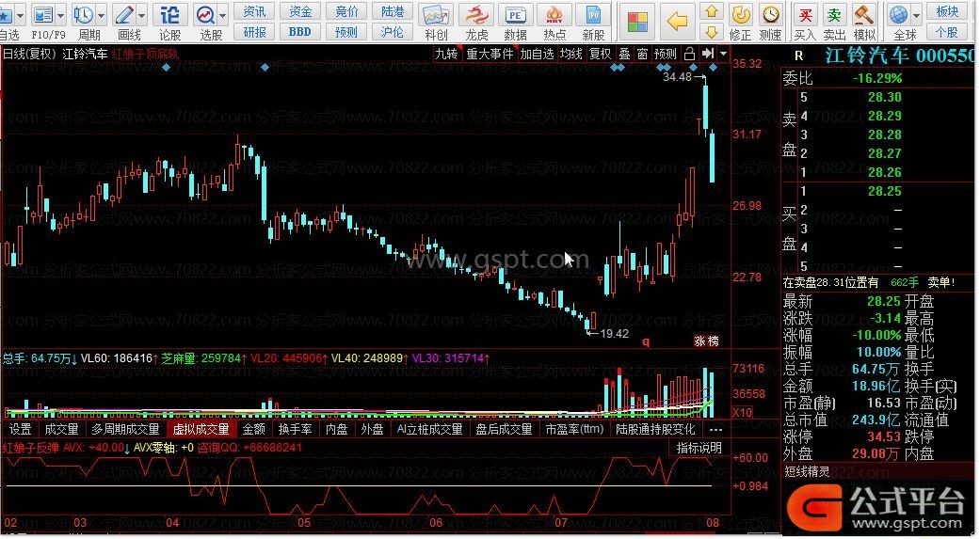Click the 全球 globe icon

pyautogui.click(x=898, y=14)
